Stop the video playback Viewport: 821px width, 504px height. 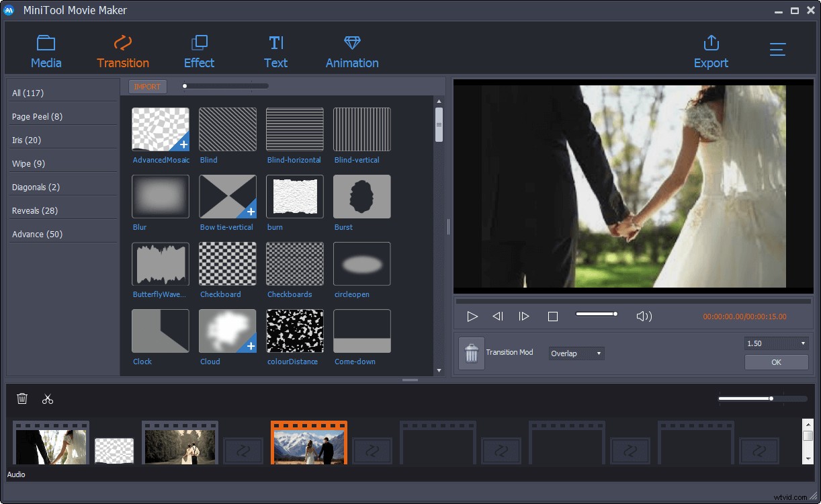pyautogui.click(x=553, y=316)
